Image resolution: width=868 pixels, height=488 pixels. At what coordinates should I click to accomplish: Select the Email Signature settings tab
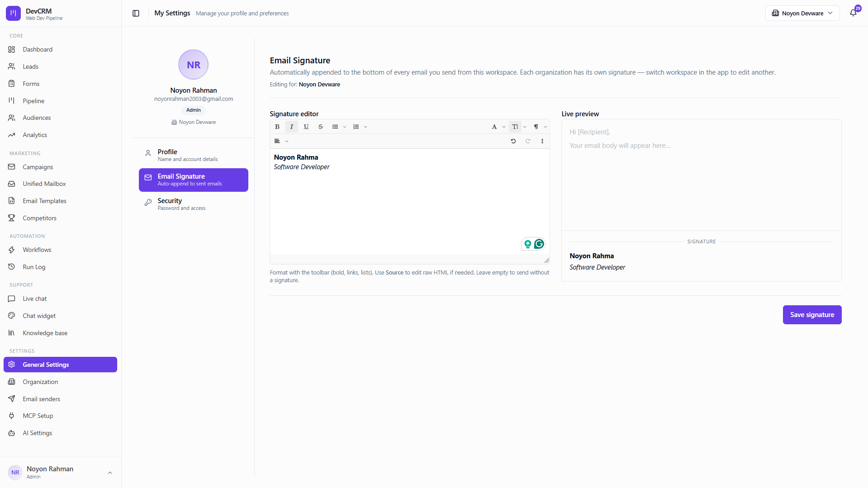[x=194, y=180]
